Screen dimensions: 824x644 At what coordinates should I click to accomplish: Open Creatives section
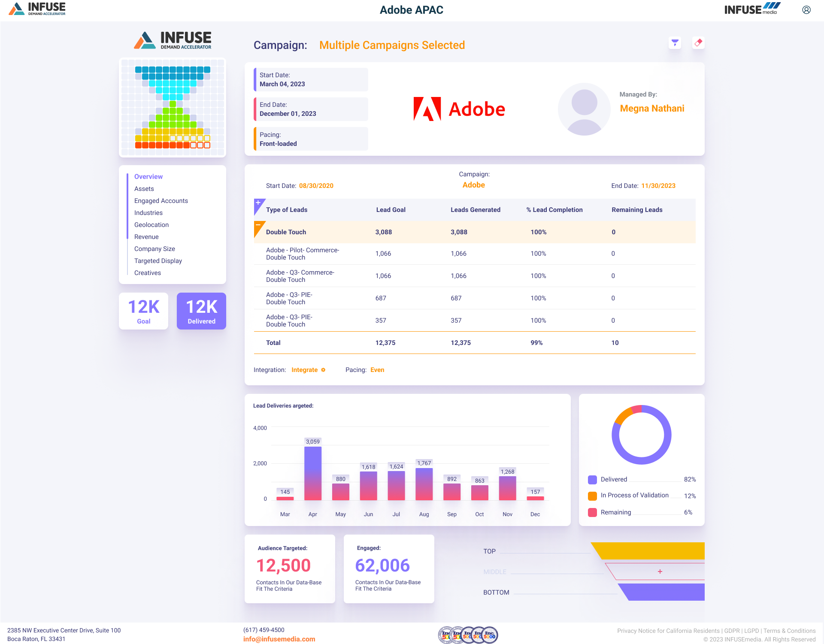click(148, 273)
